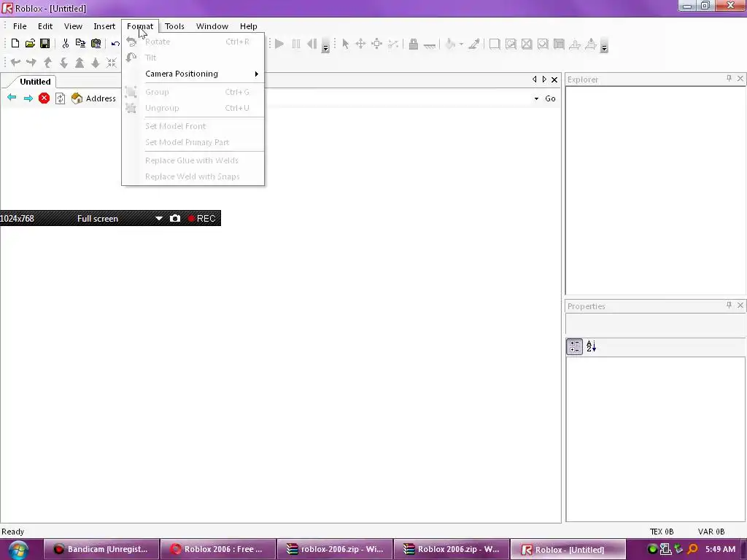This screenshot has height=560, width=747.
Task: Click the taskbar clock 5:49 AM
Action: click(720, 549)
